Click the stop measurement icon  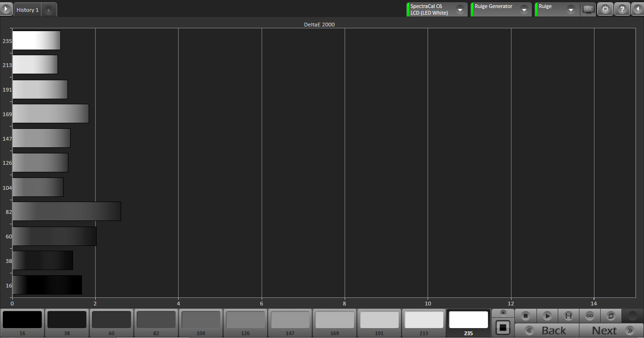pyautogui.click(x=526, y=316)
